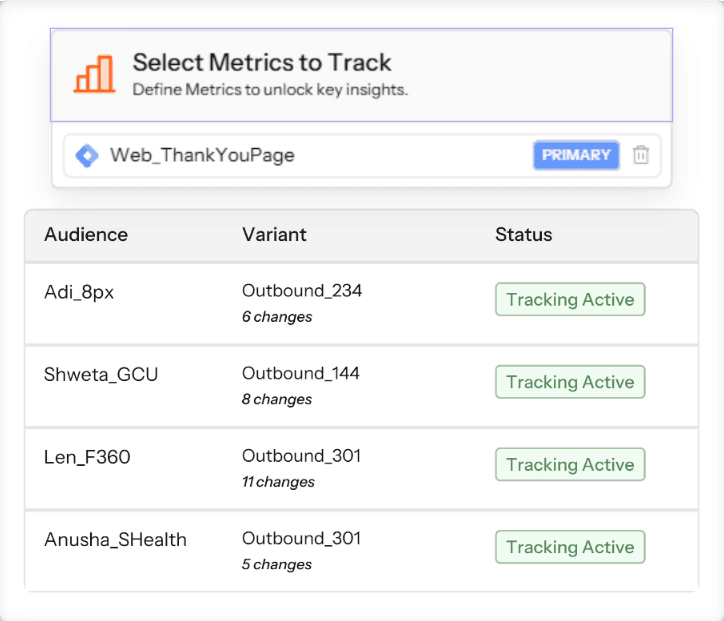Click Tracking Active badge for Anusha_SHealth
The image size is (724, 621).
pos(570,547)
